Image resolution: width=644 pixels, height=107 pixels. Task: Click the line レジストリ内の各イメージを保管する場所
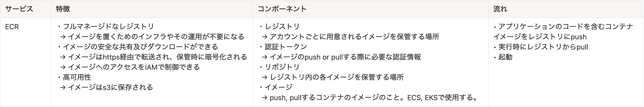click(333, 77)
